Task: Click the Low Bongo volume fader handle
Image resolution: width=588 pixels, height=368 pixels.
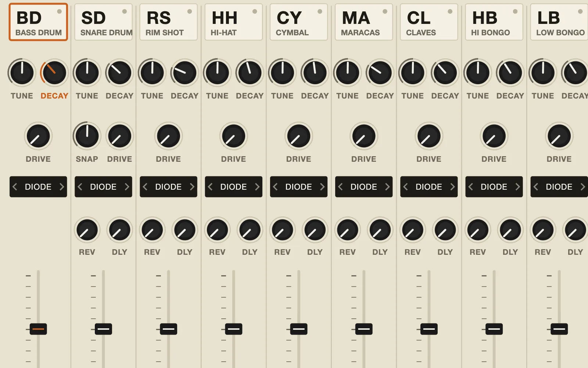Action: [559, 329]
